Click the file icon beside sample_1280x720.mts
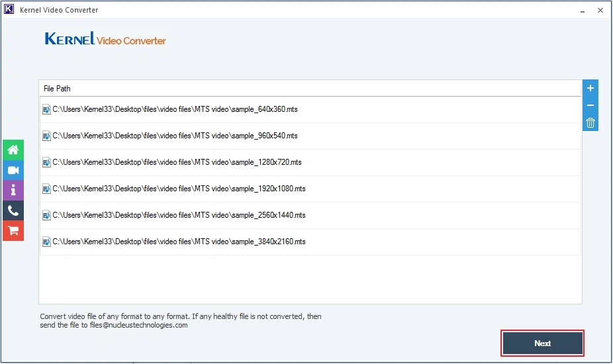613x364 pixels. point(46,162)
